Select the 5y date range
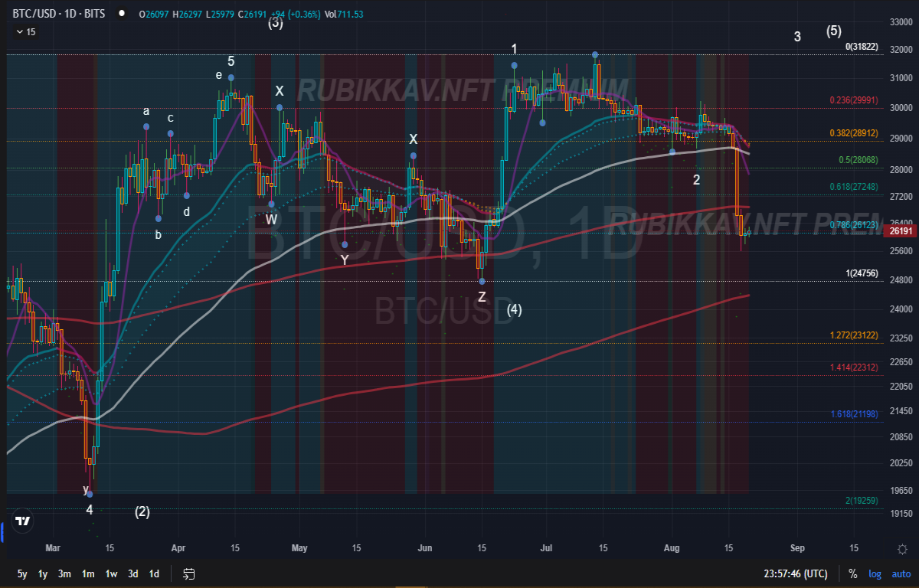919x588 pixels. (x=22, y=573)
